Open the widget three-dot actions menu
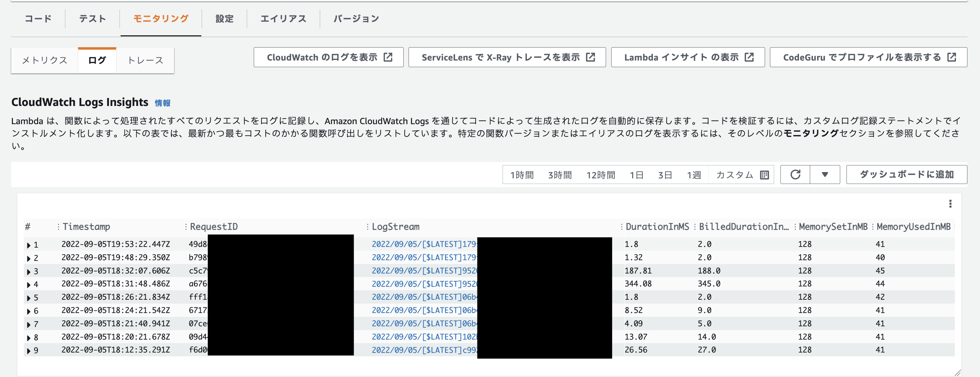The height and width of the screenshot is (377, 980). tap(950, 204)
